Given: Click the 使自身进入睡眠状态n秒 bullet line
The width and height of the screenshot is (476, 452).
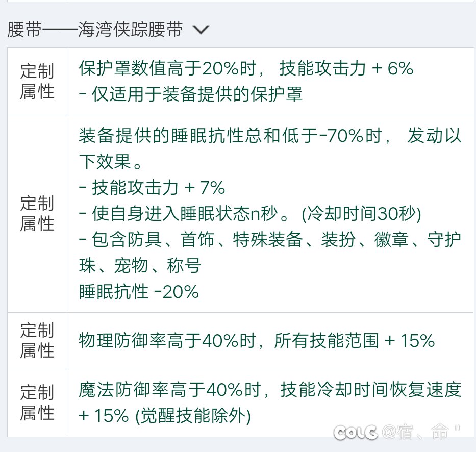Looking at the screenshot, I should [x=250, y=214].
